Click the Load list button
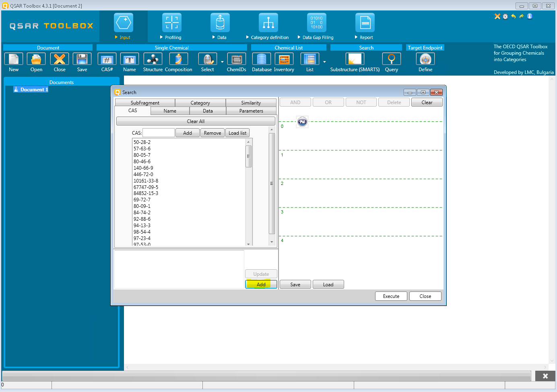This screenshot has width=557, height=392. (x=237, y=133)
